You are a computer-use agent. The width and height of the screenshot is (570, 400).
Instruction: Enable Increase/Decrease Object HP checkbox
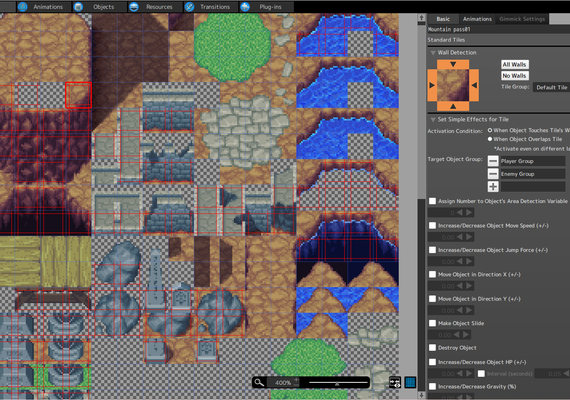pos(432,362)
